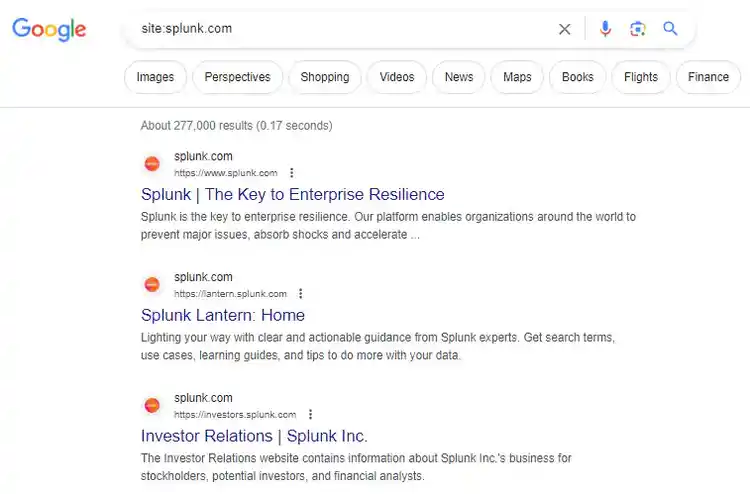The height and width of the screenshot is (494, 750).
Task: Select the Videos filter chip
Action: pos(397,77)
